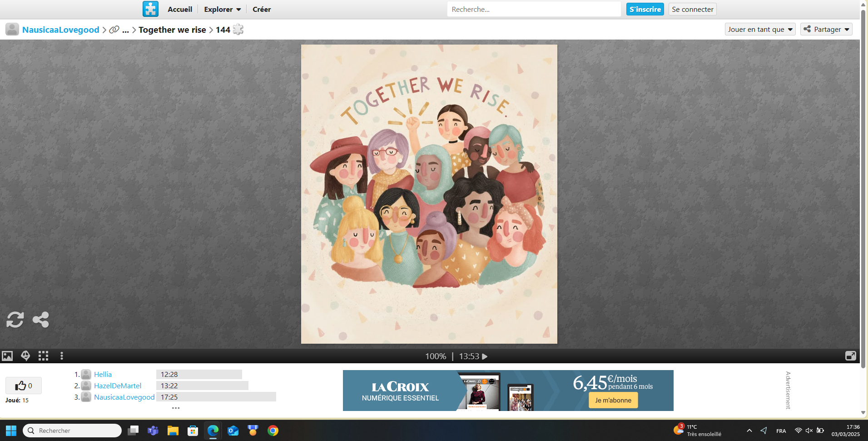Expand the collapsed breadcrumb ellipsis
868x441 pixels.
tap(126, 30)
